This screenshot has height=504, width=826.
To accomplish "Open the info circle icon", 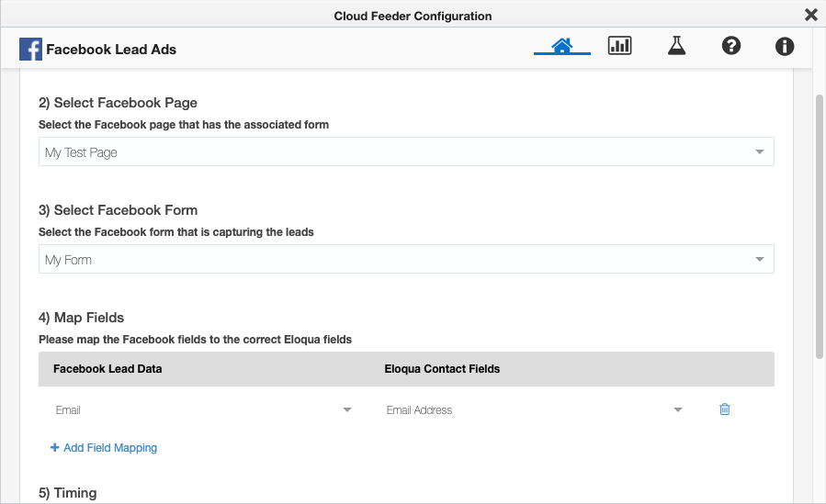I will click(x=785, y=46).
